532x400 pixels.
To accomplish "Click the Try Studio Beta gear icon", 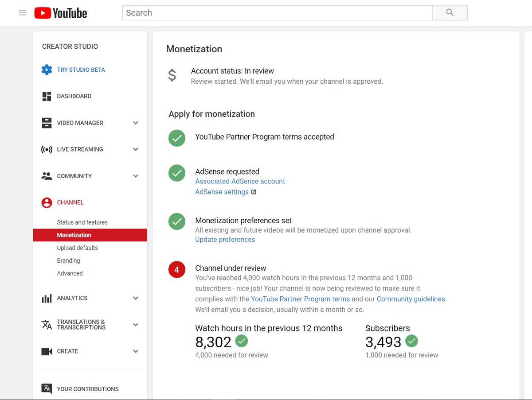I will 47,70.
